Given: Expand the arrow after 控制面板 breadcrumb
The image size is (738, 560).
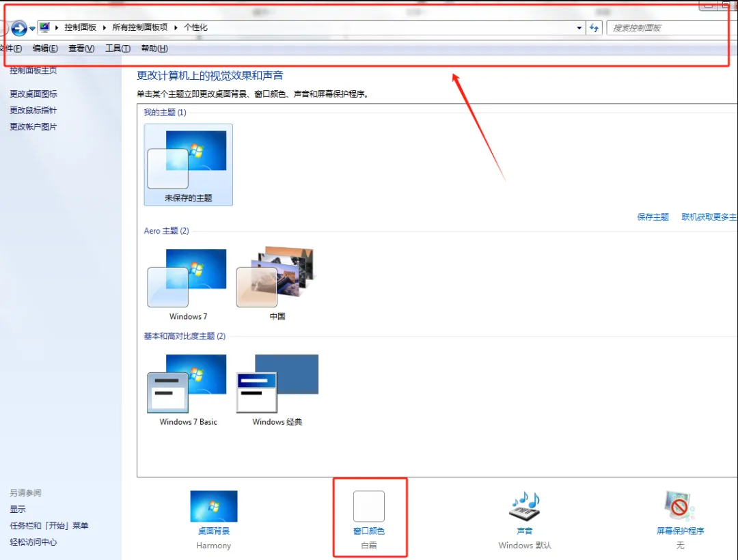Looking at the screenshot, I should pyautogui.click(x=104, y=28).
